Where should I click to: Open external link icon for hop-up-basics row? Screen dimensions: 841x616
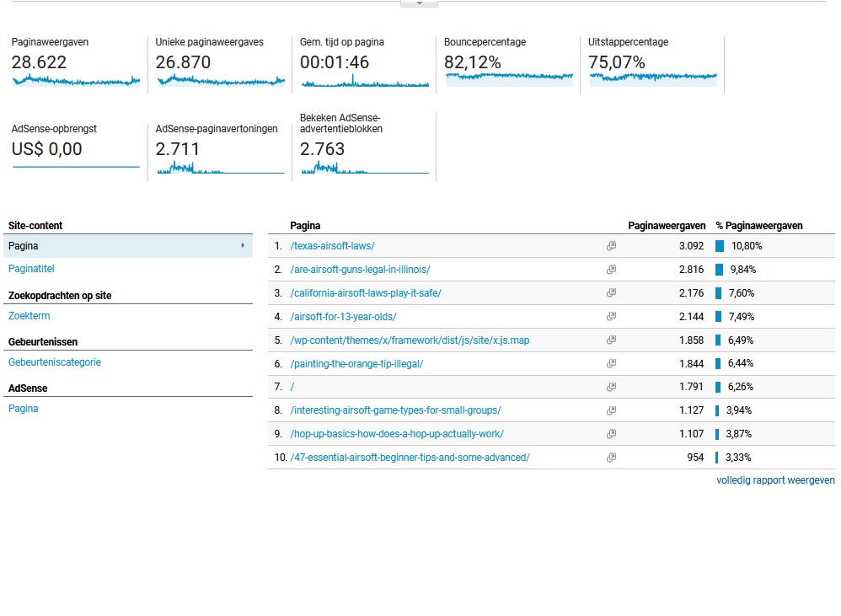tap(611, 434)
